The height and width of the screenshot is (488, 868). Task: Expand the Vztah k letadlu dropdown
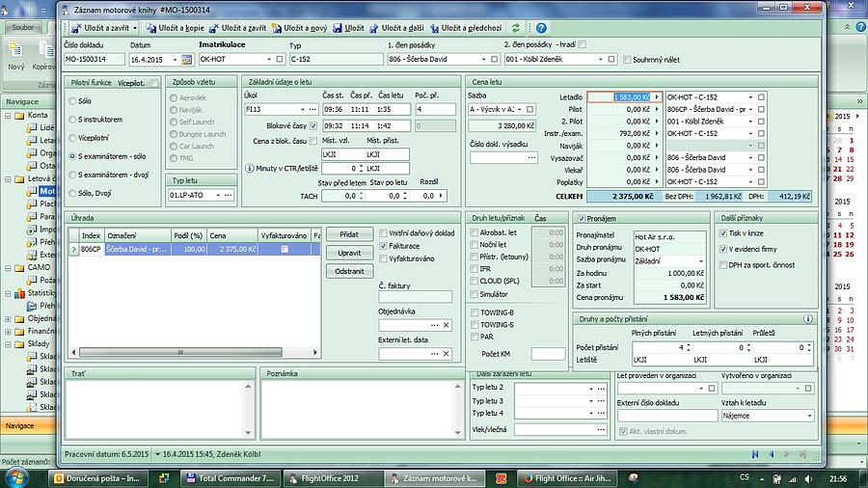click(x=809, y=416)
